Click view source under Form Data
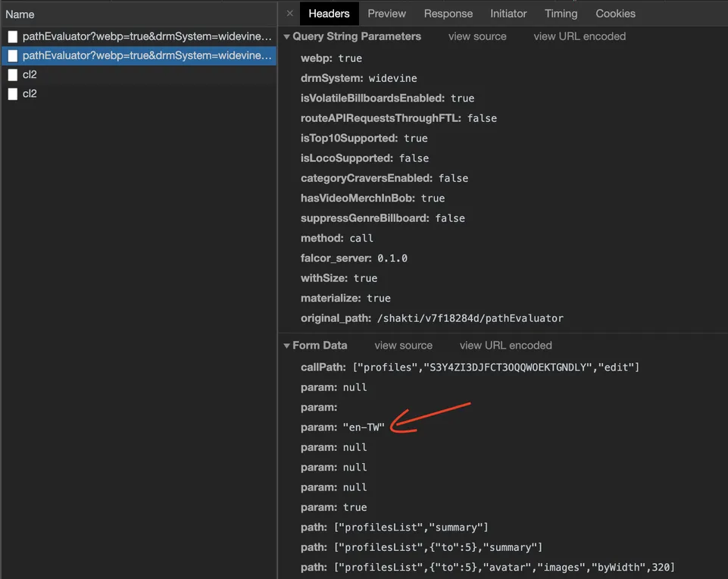The image size is (728, 579). coord(403,346)
